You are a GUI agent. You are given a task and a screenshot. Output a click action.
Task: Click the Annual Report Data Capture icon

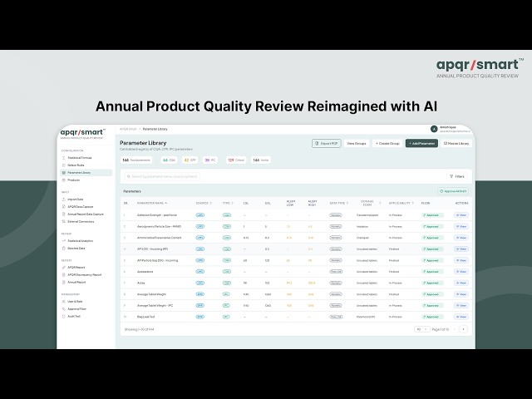click(64, 214)
